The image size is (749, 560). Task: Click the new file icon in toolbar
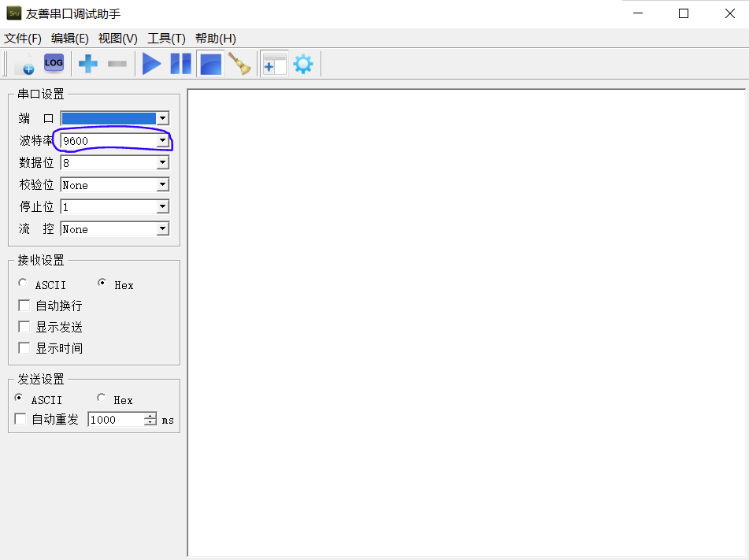coord(24,64)
